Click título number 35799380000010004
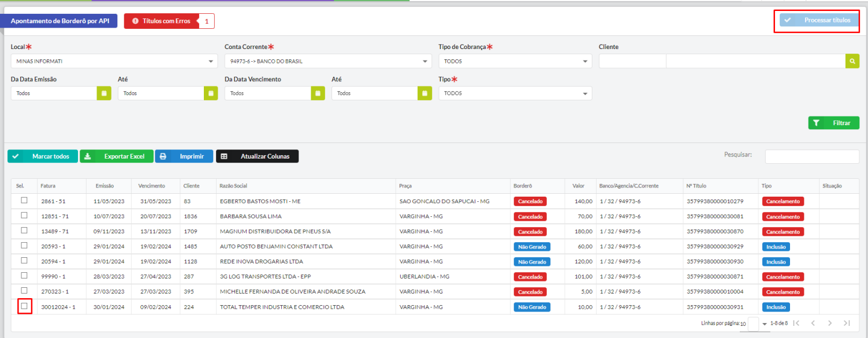The width and height of the screenshot is (868, 338). [x=714, y=292]
